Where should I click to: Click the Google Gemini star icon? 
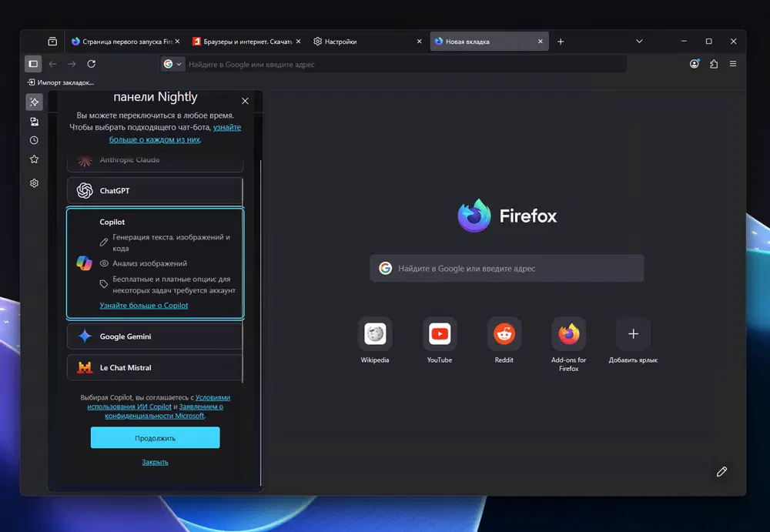85,336
